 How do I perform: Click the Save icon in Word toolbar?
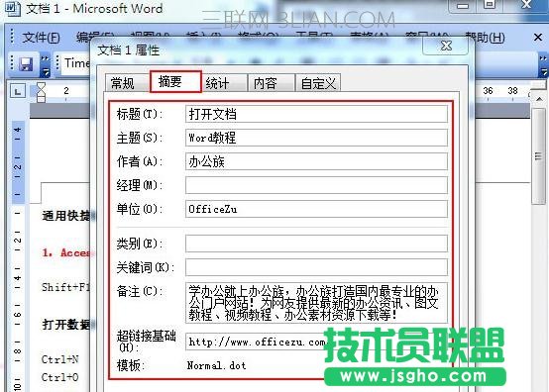pos(26,64)
